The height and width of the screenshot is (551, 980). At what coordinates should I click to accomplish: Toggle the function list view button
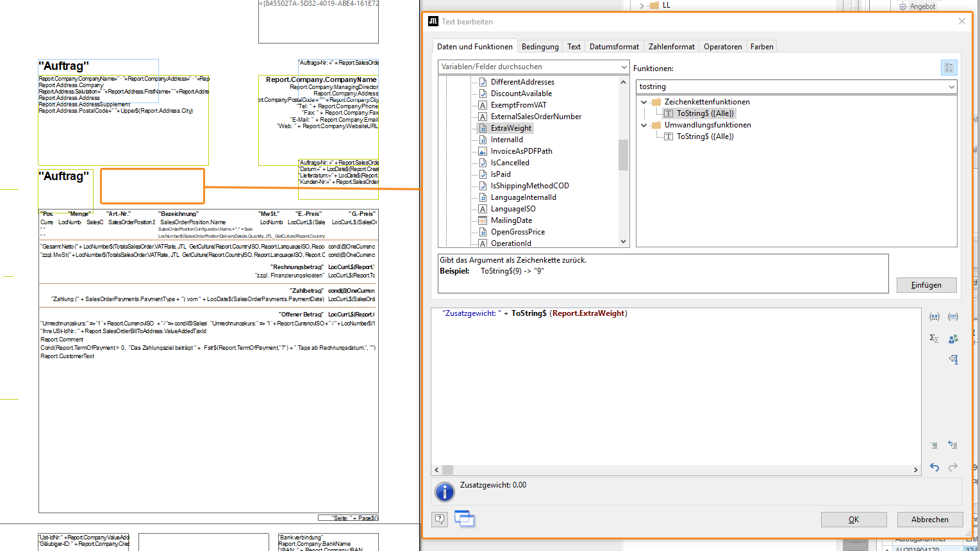pos(949,68)
